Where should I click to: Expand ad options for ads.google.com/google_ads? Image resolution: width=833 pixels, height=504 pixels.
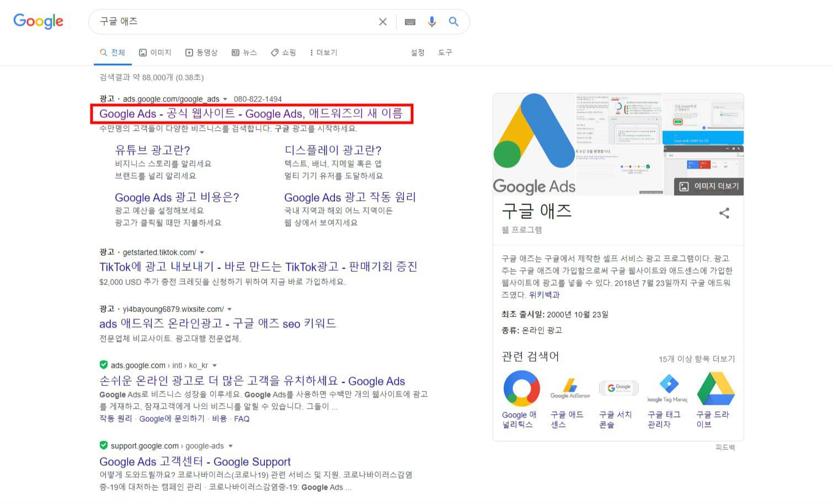[x=225, y=99]
